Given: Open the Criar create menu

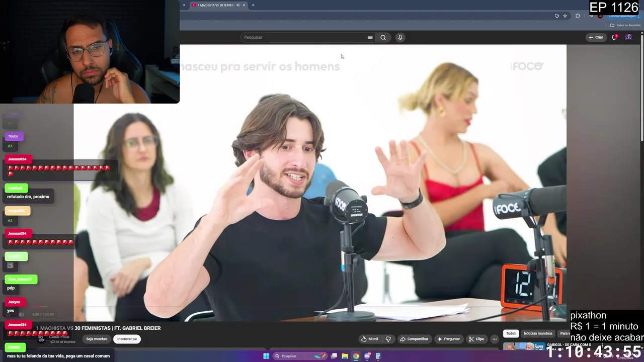Looking at the screenshot, I should [596, 37].
